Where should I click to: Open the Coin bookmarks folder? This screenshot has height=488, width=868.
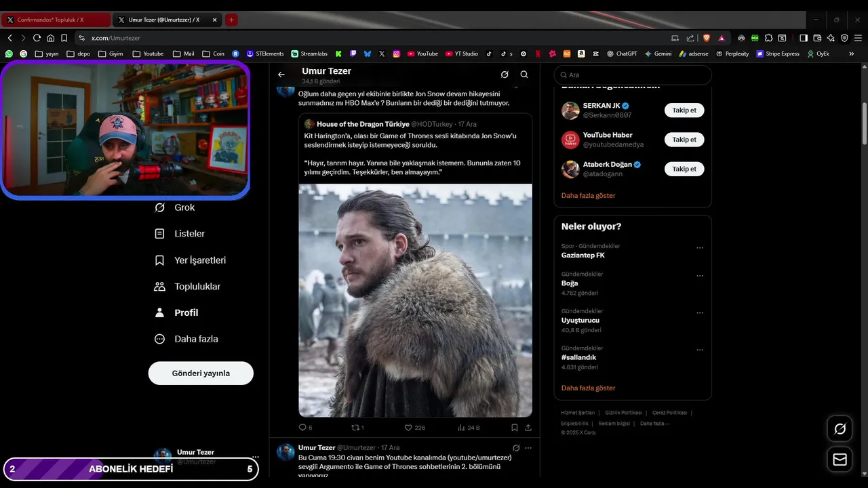click(x=213, y=54)
